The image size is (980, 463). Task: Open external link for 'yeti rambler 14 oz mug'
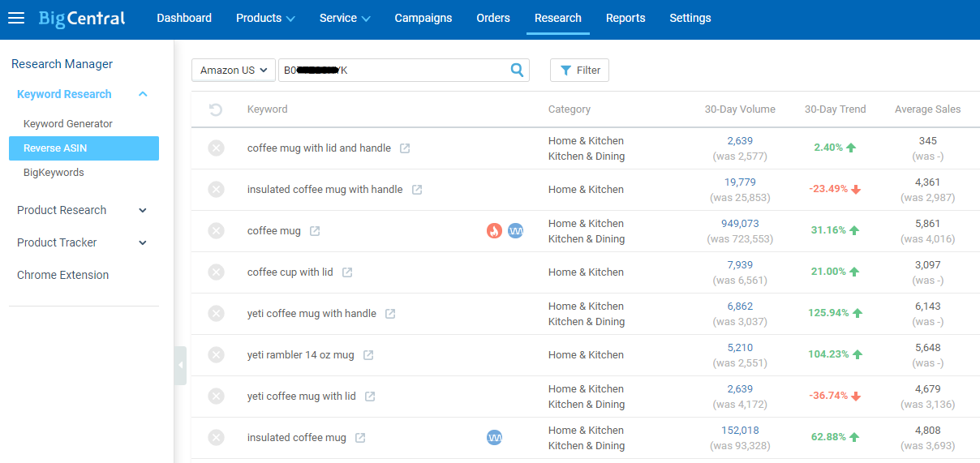[368, 355]
